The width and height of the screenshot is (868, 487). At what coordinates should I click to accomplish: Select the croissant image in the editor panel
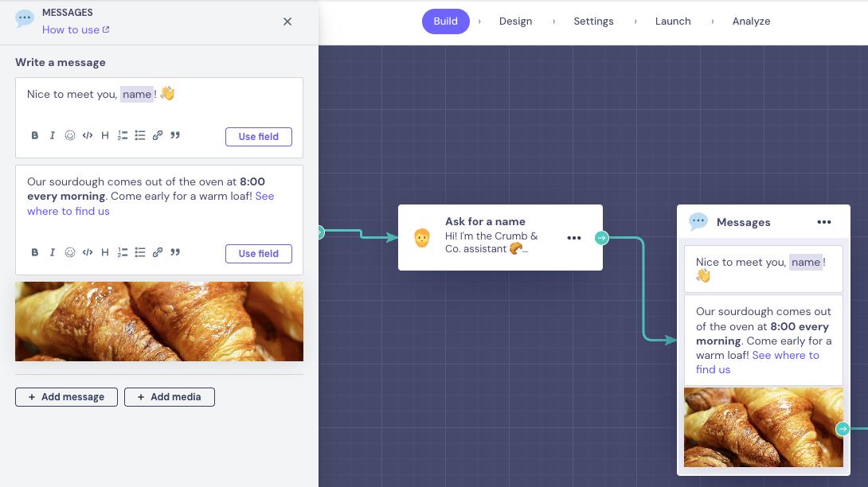159,321
